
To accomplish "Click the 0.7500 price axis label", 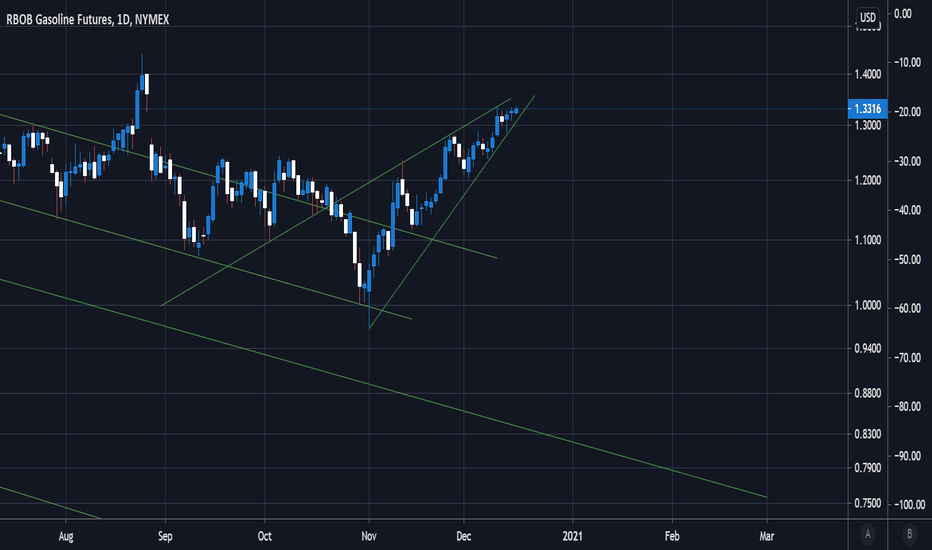I will [867, 503].
